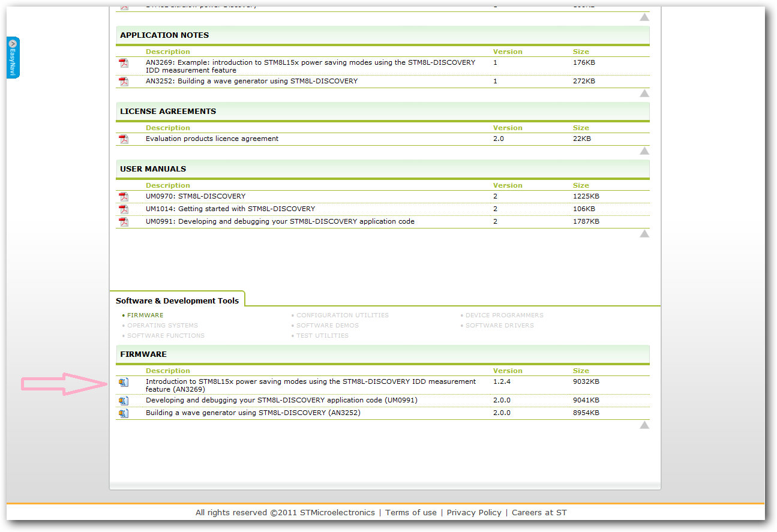Viewport: 777px width, 532px height.
Task: Open the EasyNavi side tab
Action: [13, 58]
